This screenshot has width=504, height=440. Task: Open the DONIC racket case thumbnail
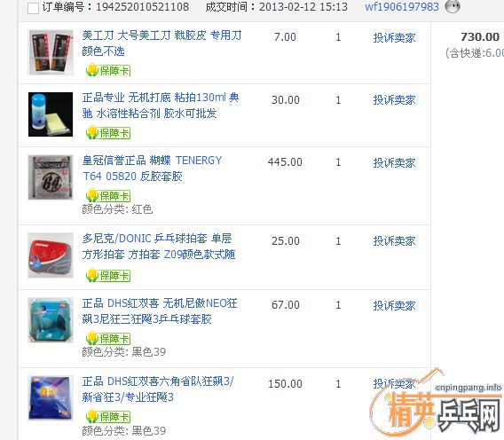pyautogui.click(x=51, y=255)
